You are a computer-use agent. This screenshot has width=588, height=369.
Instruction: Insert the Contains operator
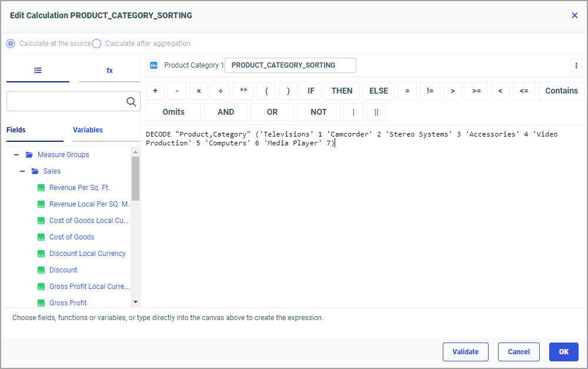point(561,91)
